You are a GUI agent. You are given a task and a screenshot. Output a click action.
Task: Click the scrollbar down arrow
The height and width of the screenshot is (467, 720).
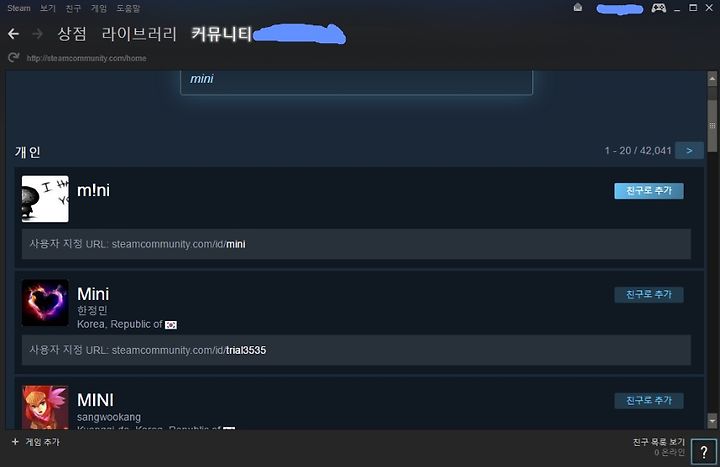click(x=712, y=420)
